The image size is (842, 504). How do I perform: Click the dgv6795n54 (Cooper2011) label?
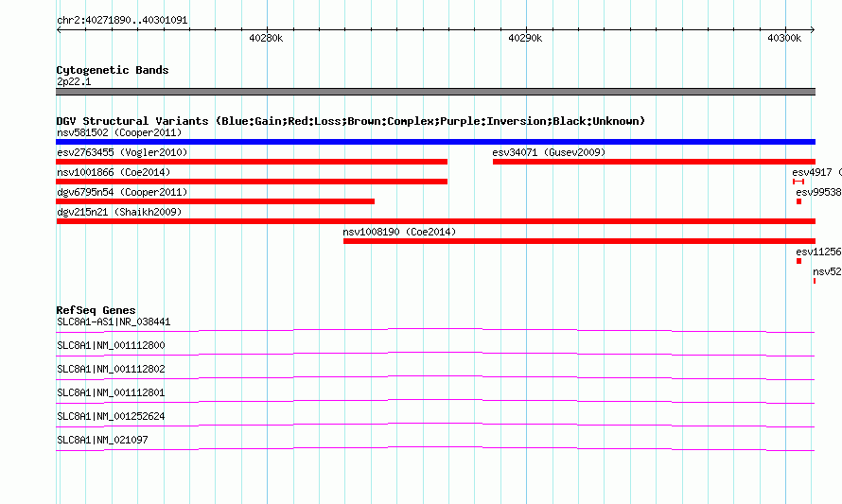point(122,192)
